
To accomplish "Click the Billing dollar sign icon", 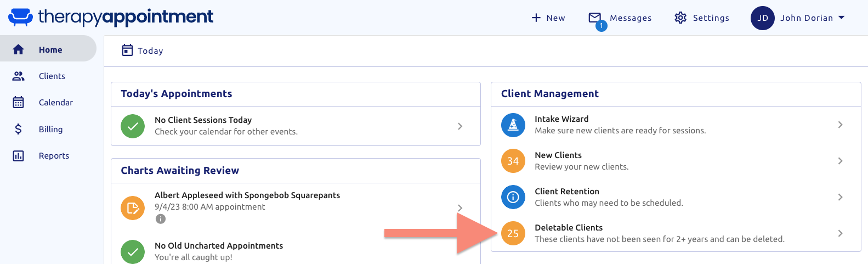I will point(18,129).
